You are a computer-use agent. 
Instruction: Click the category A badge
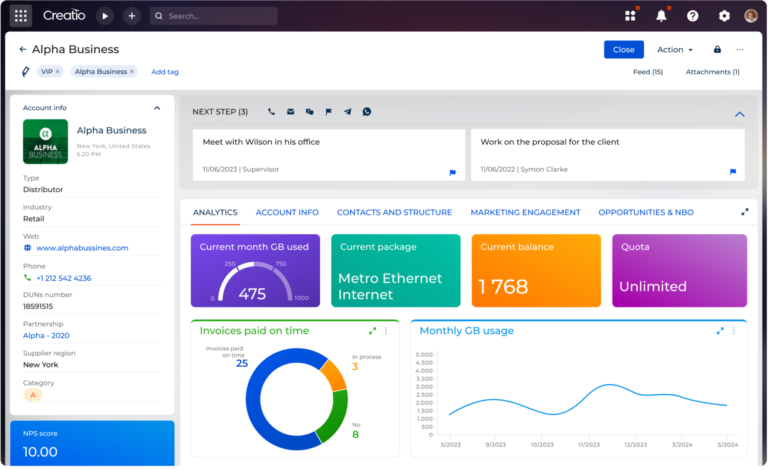click(33, 395)
